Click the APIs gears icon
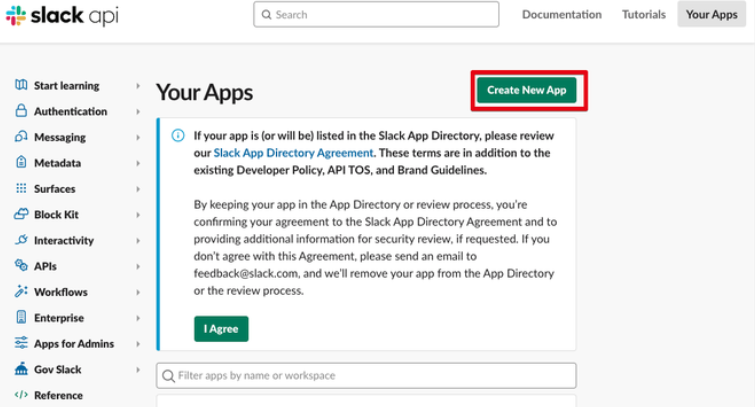 tap(21, 265)
